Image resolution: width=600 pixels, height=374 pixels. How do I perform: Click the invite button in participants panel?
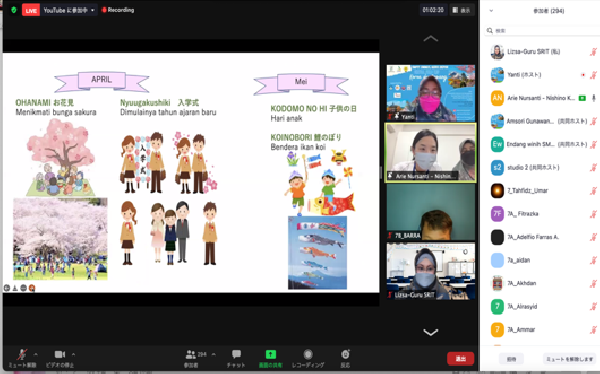click(x=511, y=359)
